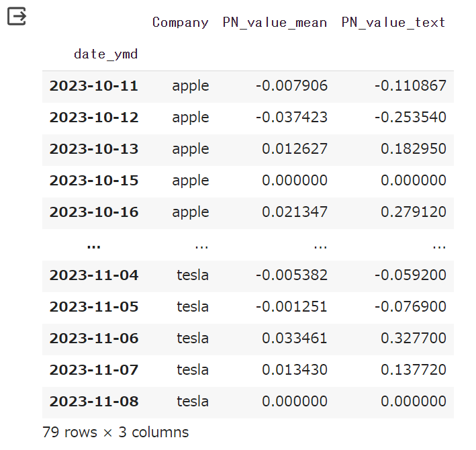Click the cell output toggle icon

17,16
